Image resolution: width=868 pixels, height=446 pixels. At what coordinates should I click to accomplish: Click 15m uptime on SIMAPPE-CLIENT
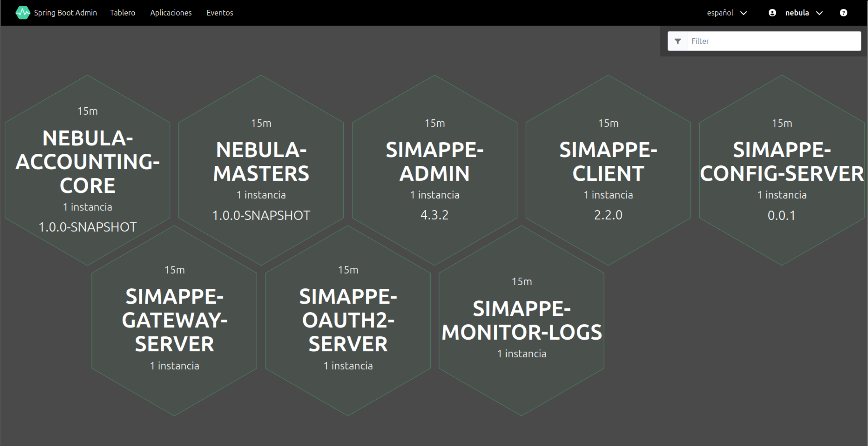pyautogui.click(x=608, y=124)
